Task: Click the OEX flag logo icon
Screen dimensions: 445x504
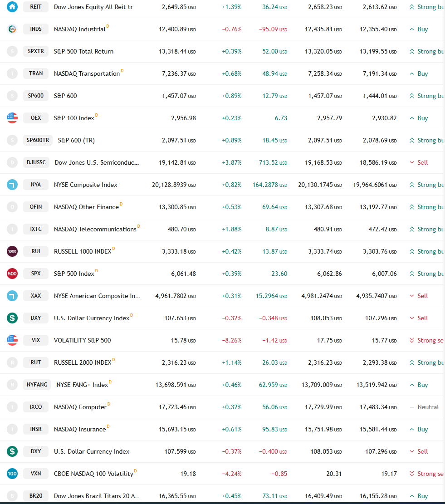Action: click(x=12, y=118)
